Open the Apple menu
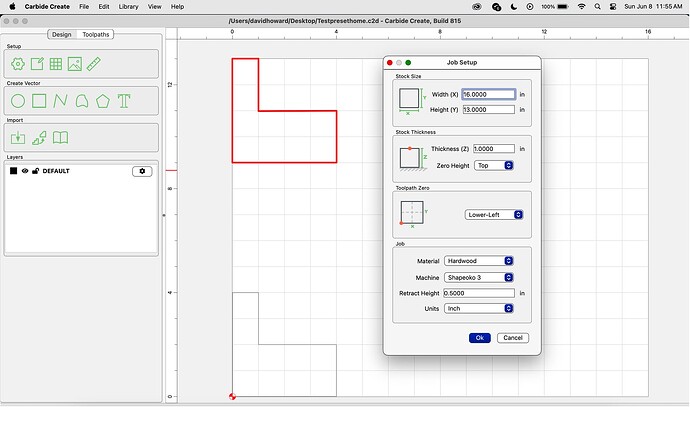This screenshot has height=445, width=690. point(12,7)
